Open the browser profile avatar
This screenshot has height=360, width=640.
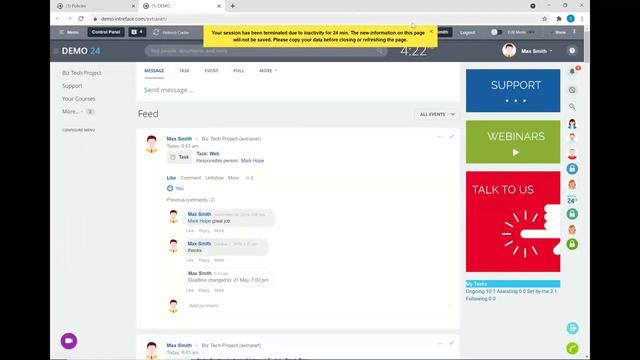[571, 19]
